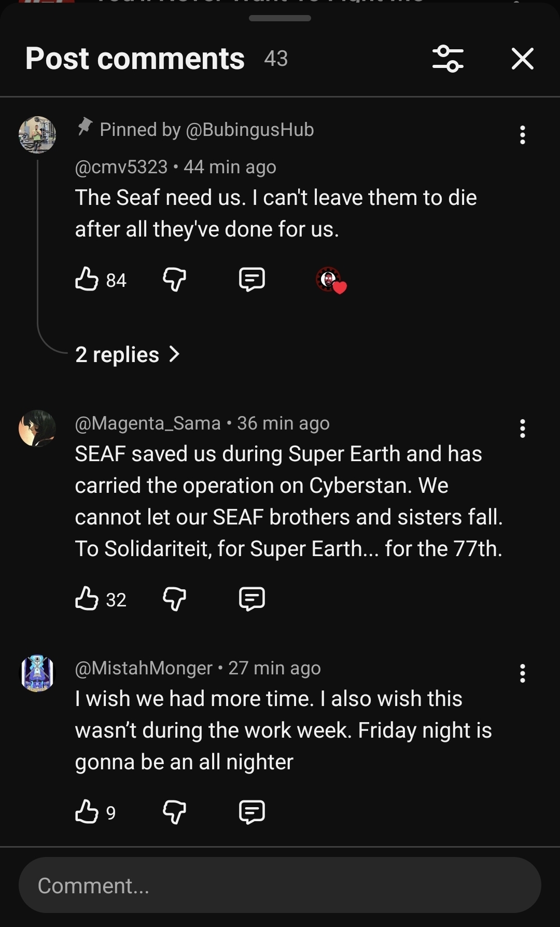The width and height of the screenshot is (560, 927).
Task: Open more options for @MistahMonger comment
Action: coord(522,673)
